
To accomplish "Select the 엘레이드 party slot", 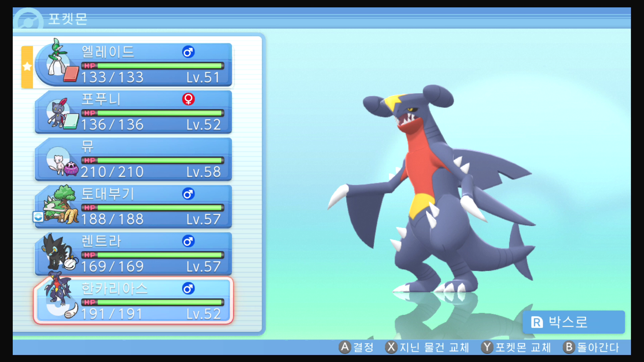I will [133, 65].
